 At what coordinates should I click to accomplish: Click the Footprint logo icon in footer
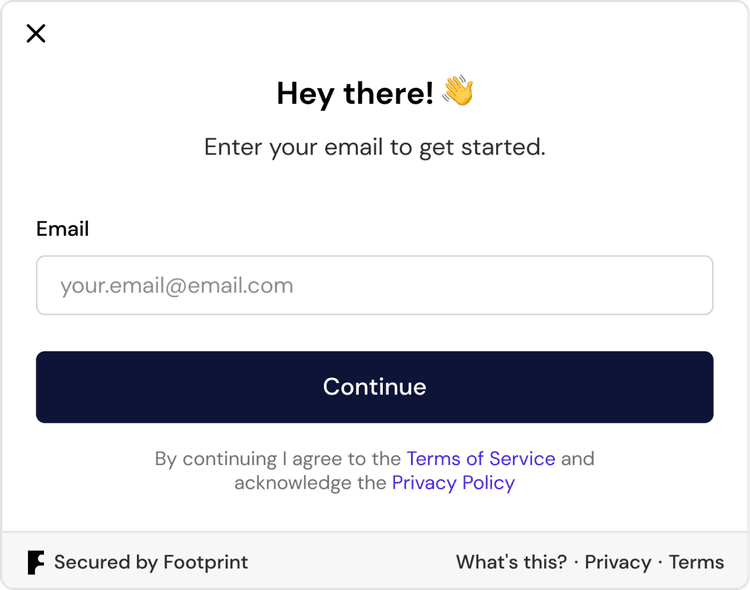[36, 562]
